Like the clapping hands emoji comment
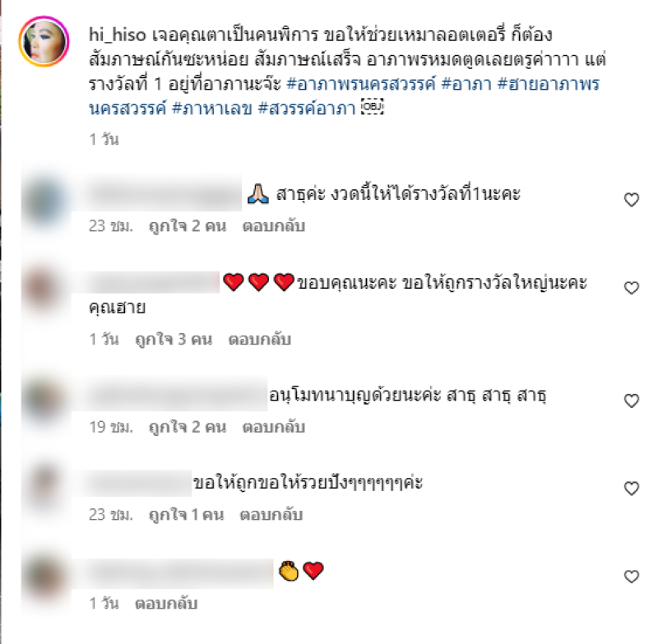This screenshot has width=658, height=644. 631,577
